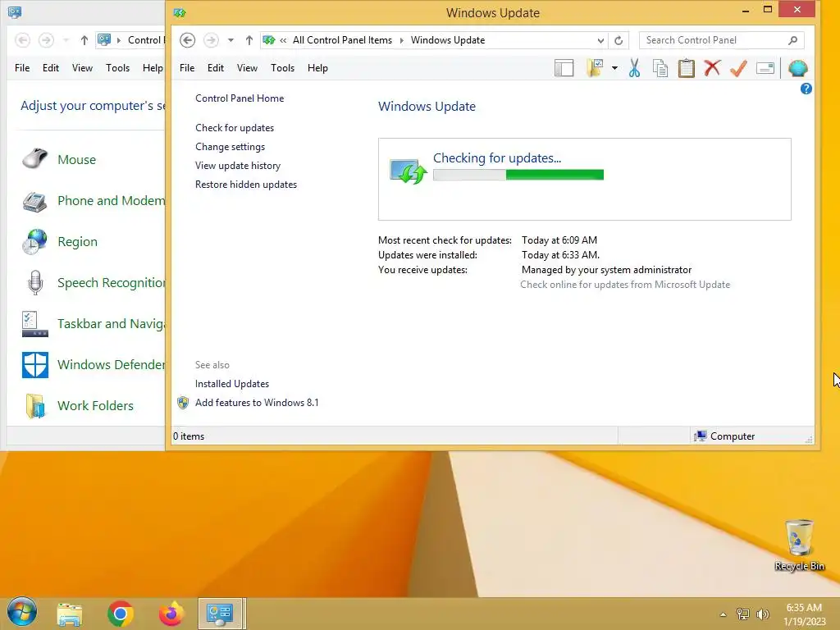Click the search magnifier icon
840x630 pixels.
click(793, 40)
